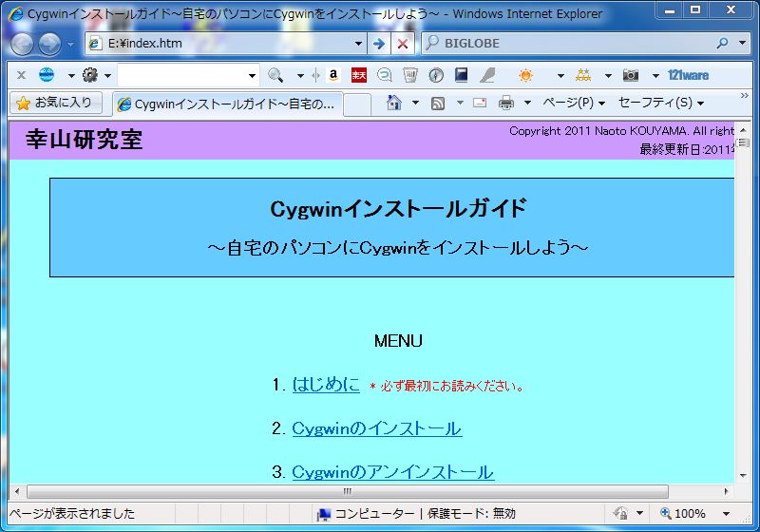Click the camera icon in the toolbar
Image resolution: width=760 pixels, height=532 pixels.
(631, 75)
